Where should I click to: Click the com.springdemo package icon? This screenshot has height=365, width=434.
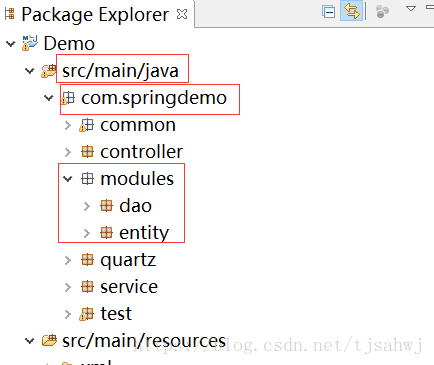coord(68,98)
